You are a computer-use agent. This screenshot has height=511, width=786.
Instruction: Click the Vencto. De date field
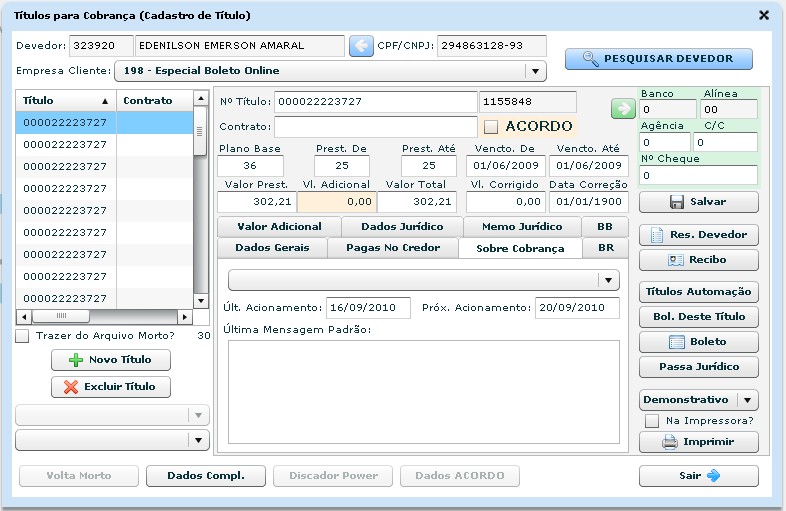pyautogui.click(x=505, y=166)
